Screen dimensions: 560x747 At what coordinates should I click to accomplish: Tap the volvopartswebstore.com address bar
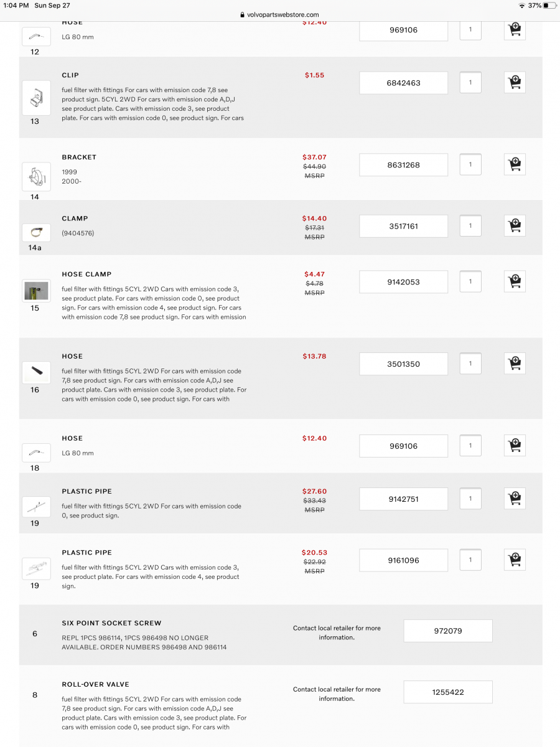pyautogui.click(x=279, y=14)
